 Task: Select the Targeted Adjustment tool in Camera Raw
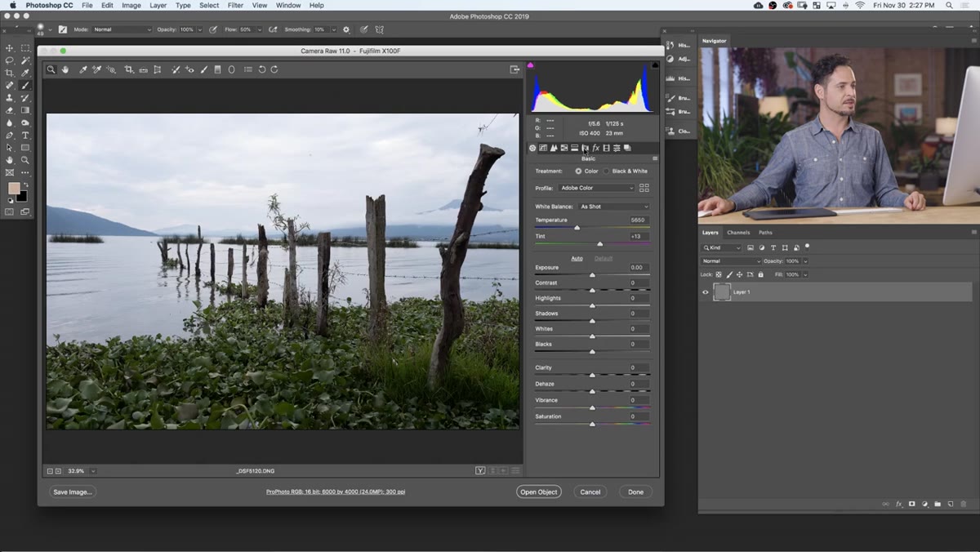[x=111, y=69]
